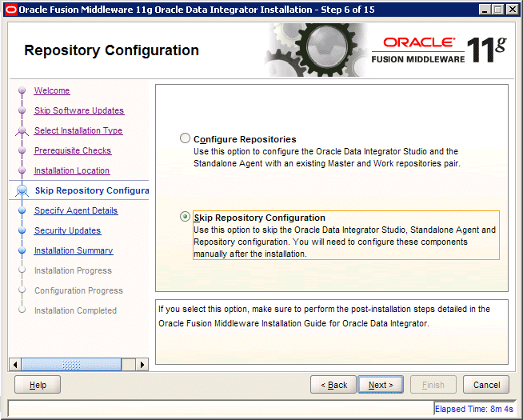Click the Elapsed Time status text
The image size is (523, 420).
(x=474, y=409)
